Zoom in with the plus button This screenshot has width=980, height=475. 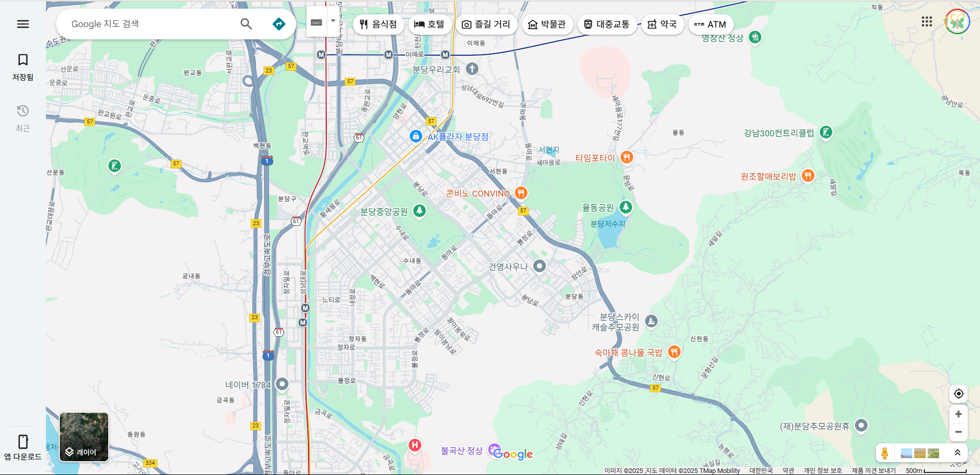tap(959, 414)
